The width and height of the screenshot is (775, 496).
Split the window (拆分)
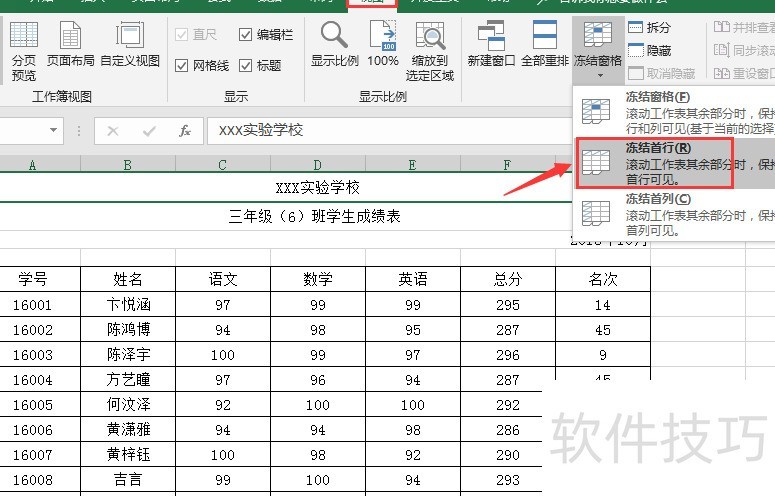coord(649,28)
